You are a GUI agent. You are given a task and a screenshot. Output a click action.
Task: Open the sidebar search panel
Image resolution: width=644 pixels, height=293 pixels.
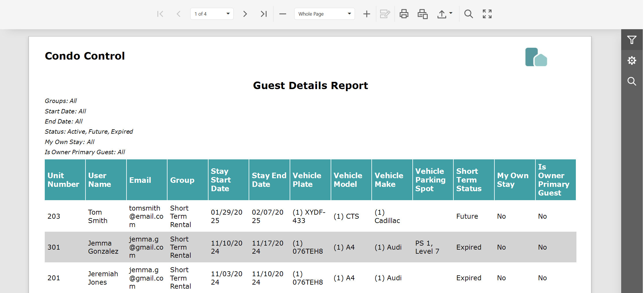click(x=632, y=81)
